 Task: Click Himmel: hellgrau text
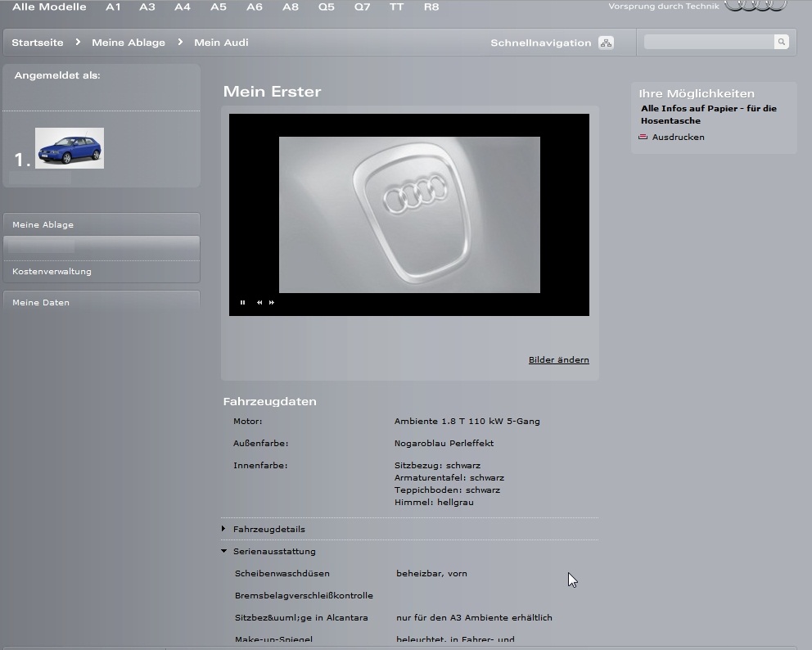tap(434, 502)
